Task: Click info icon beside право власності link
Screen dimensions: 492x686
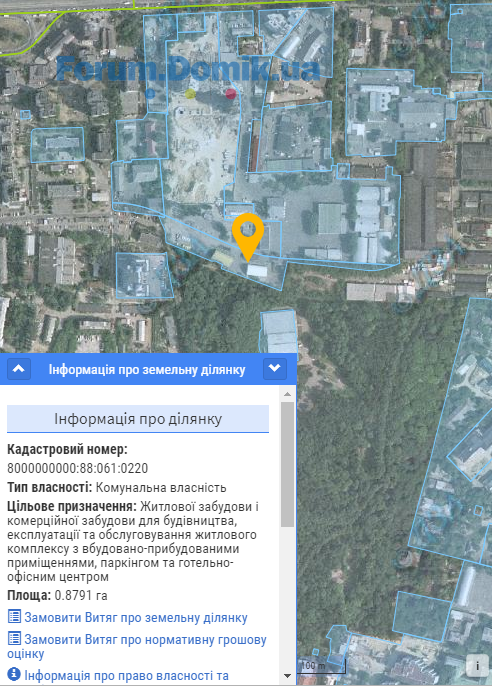Action: [x=14, y=674]
